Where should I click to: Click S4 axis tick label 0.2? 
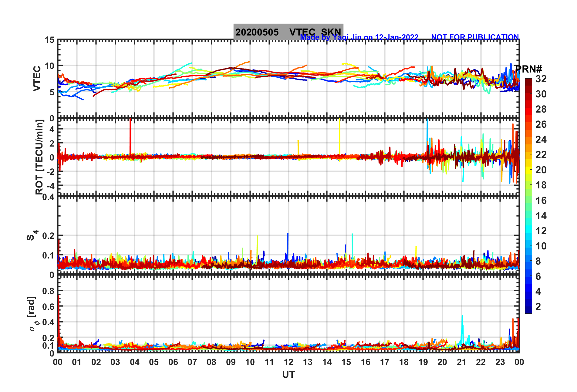49,236
